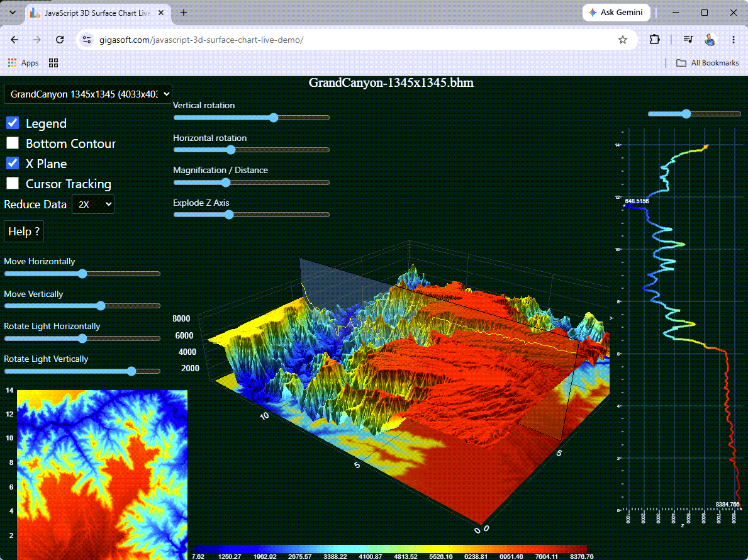This screenshot has width=748, height=560.
Task: Open the Apps shortcut in bookmarks bar
Action: pos(23,62)
